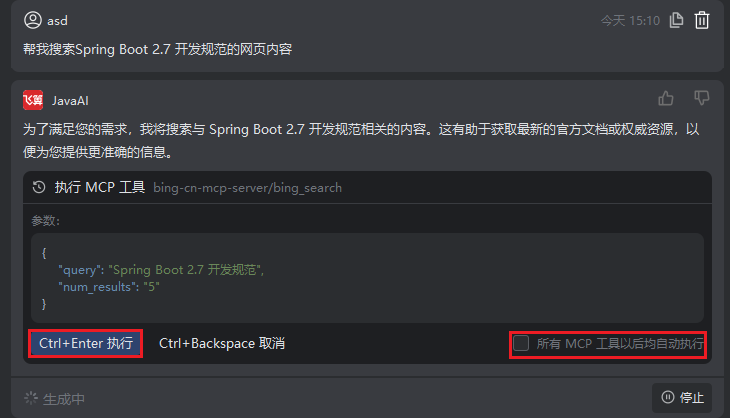The height and width of the screenshot is (418, 730).
Task: Click the 参数 label
Action: coord(46,221)
